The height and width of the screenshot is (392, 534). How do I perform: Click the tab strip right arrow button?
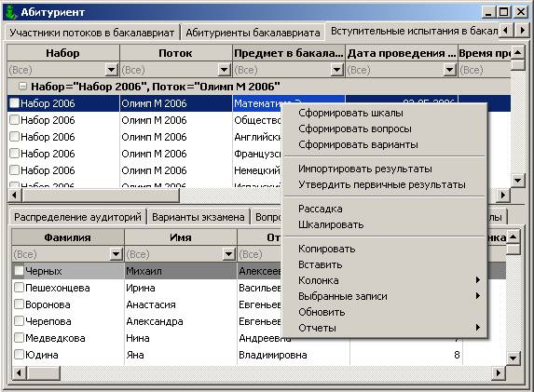(522, 31)
